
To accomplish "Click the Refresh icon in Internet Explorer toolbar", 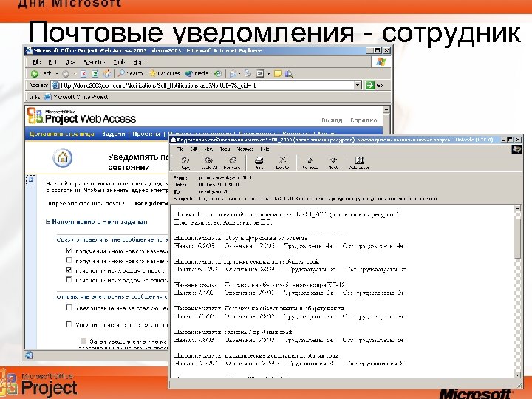I will 95,74.
